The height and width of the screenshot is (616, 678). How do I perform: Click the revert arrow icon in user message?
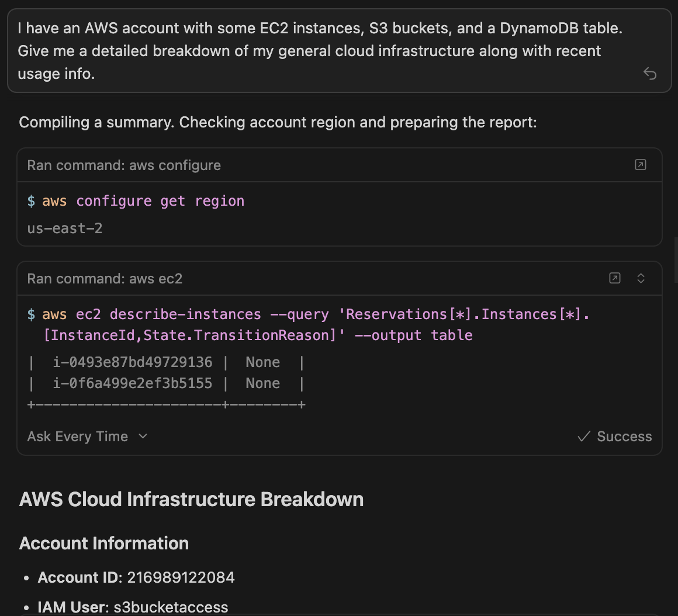point(649,74)
